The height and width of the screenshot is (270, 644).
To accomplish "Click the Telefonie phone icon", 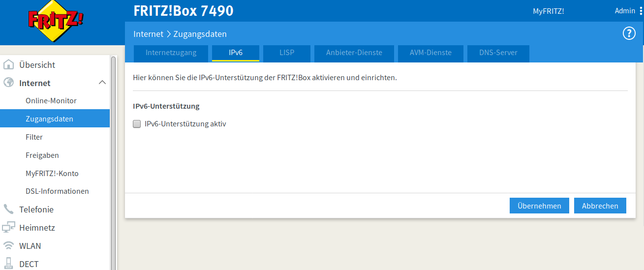I will (x=8, y=209).
